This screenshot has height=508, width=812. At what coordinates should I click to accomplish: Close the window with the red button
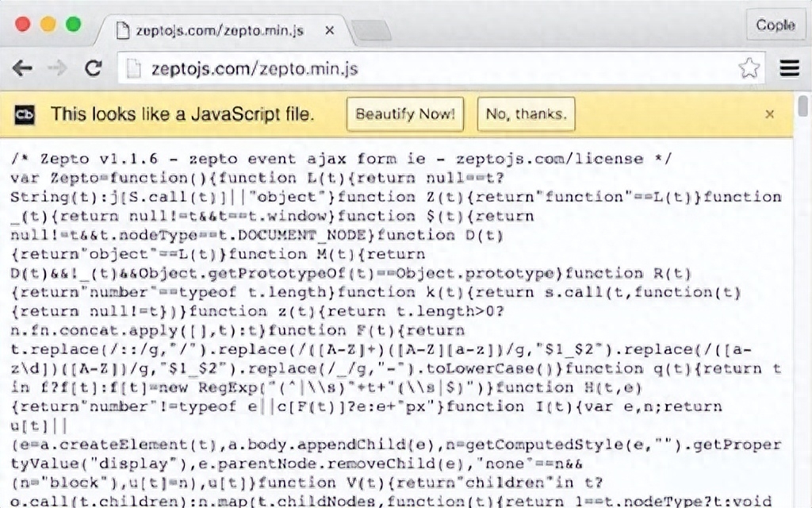[x=22, y=24]
